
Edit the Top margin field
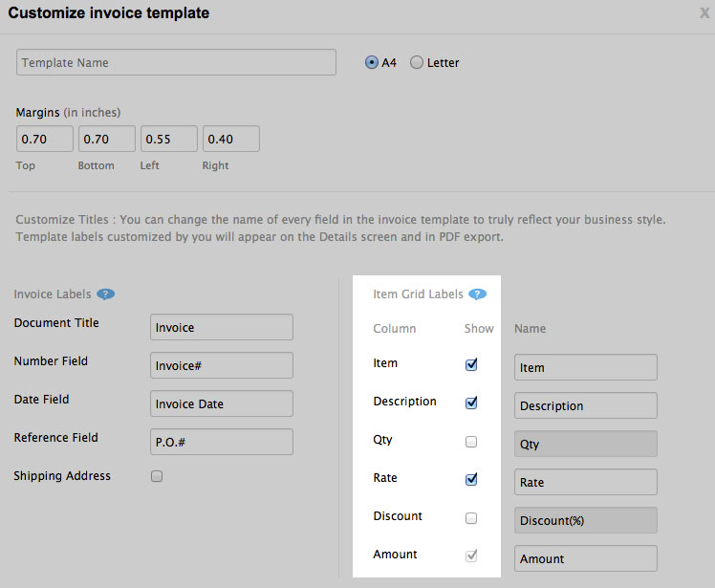(x=45, y=139)
